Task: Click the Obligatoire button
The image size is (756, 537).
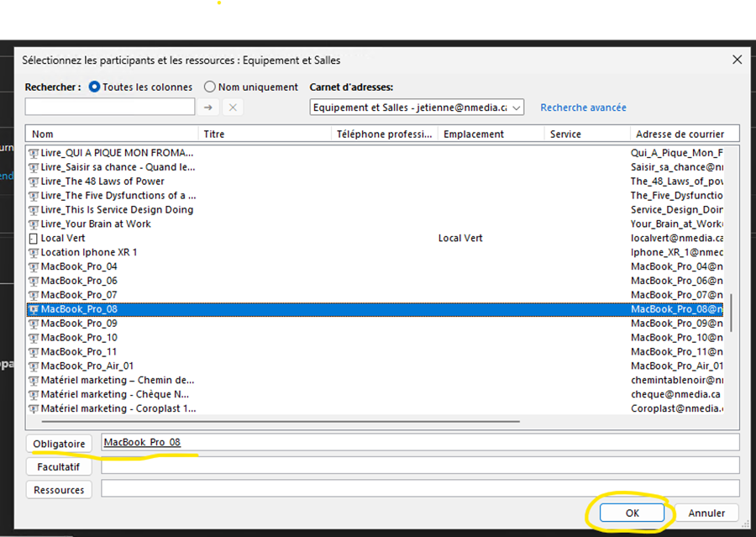Action: pyautogui.click(x=59, y=444)
